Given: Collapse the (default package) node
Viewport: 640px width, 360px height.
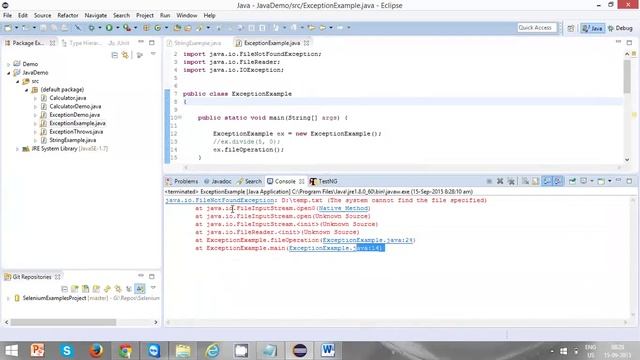Looking at the screenshot, I should click(26, 90).
